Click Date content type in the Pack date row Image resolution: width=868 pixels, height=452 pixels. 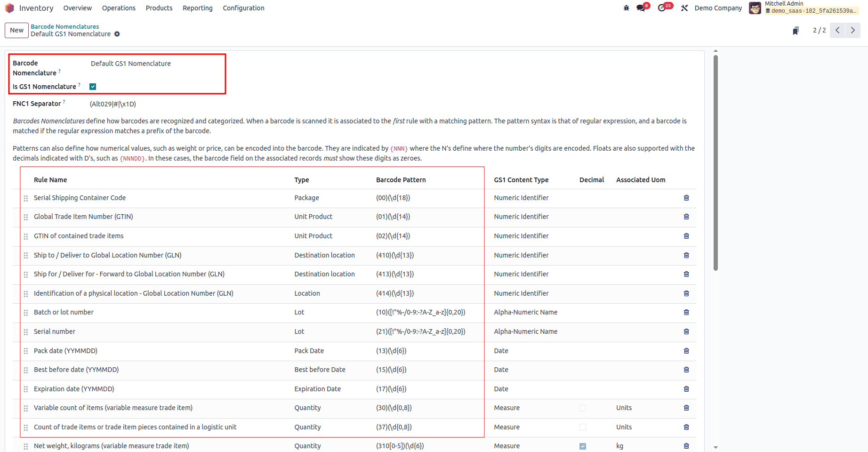point(501,351)
